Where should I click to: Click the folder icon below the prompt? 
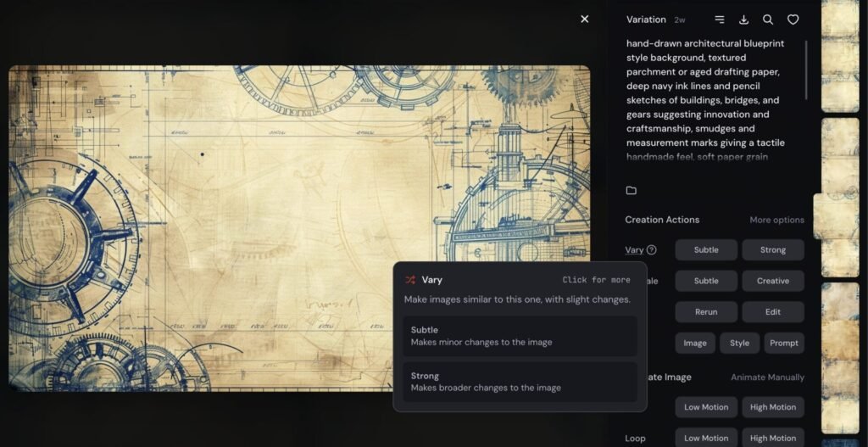631,191
